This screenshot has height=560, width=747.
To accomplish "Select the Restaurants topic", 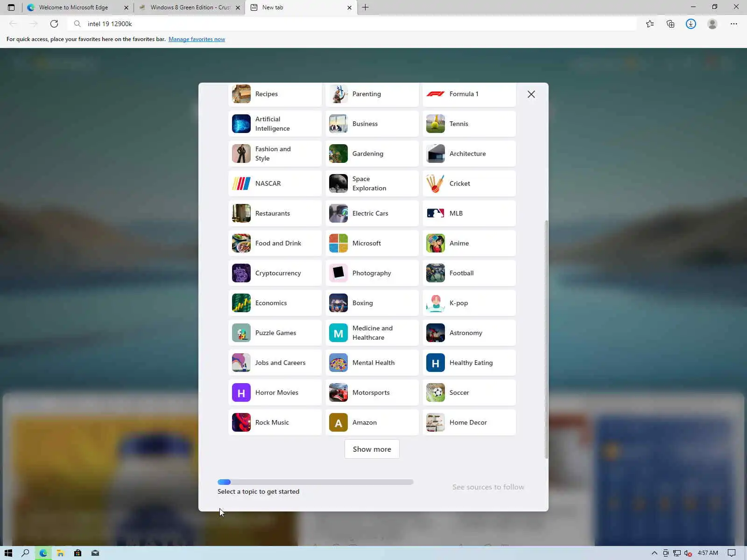I will [x=275, y=213].
